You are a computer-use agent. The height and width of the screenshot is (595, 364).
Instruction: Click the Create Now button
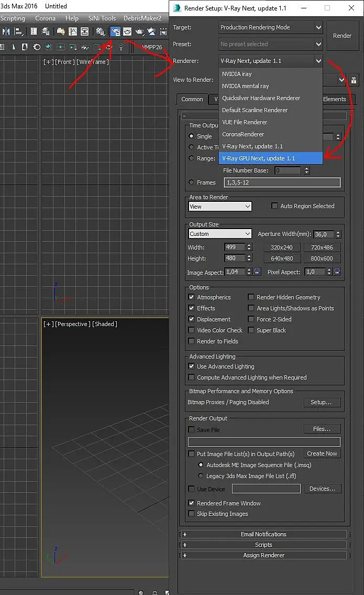click(322, 453)
